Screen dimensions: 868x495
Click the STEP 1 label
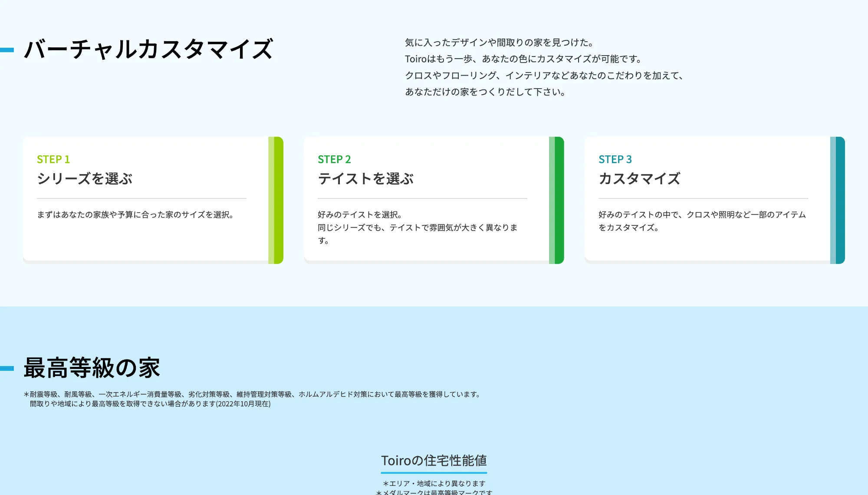click(x=53, y=159)
